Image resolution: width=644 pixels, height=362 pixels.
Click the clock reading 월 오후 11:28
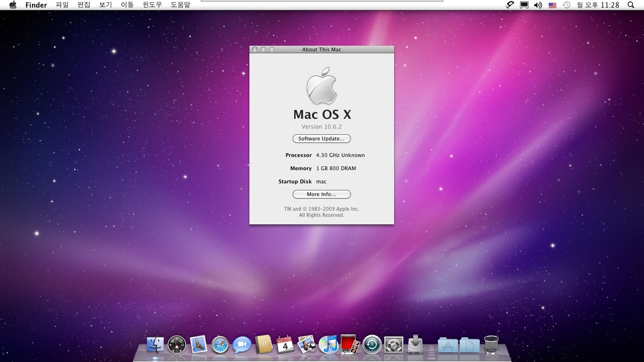(x=598, y=5)
